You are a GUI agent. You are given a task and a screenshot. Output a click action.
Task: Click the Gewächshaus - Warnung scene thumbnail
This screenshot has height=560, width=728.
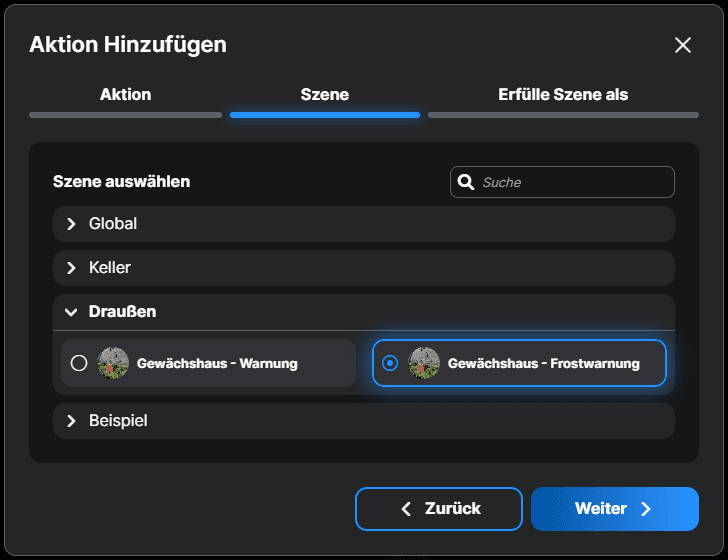[113, 363]
